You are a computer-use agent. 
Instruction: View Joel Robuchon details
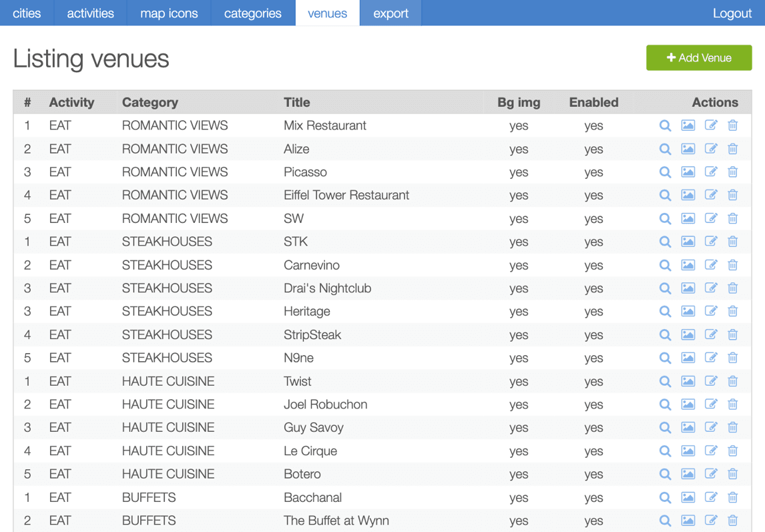(x=665, y=405)
